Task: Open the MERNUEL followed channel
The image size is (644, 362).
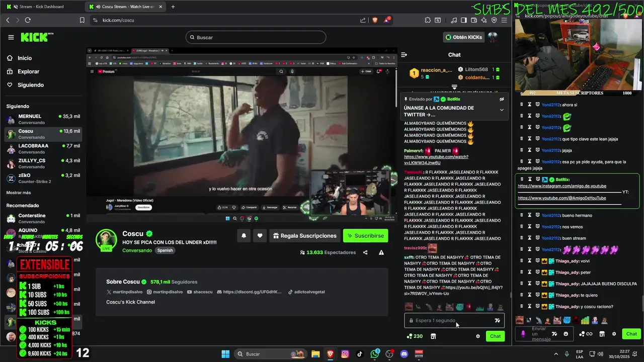Action: (43, 119)
